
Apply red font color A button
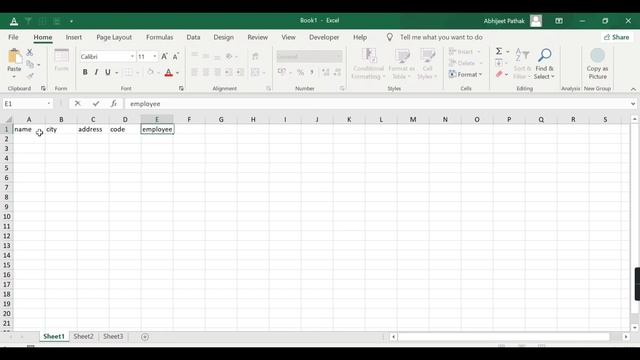[x=169, y=73]
